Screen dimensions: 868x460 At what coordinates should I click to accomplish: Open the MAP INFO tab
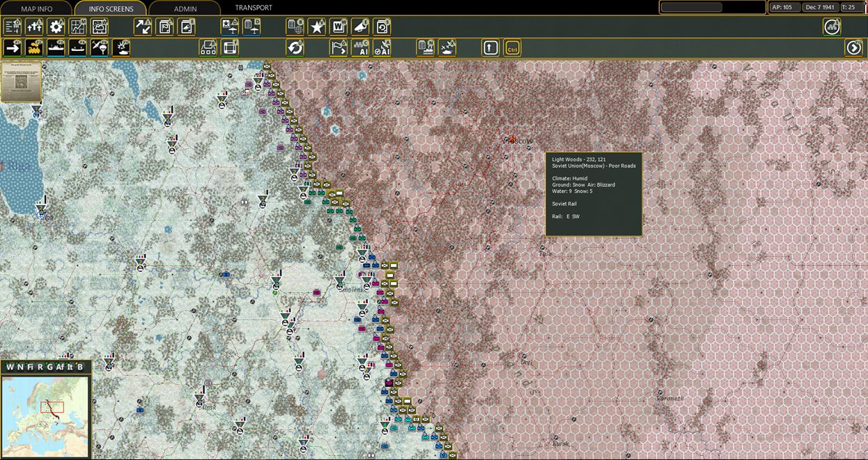(x=37, y=8)
